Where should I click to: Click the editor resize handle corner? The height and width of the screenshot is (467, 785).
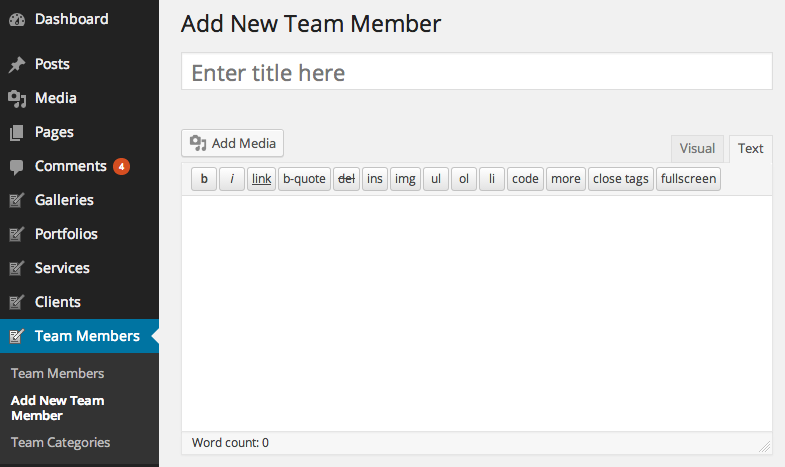[765, 446]
